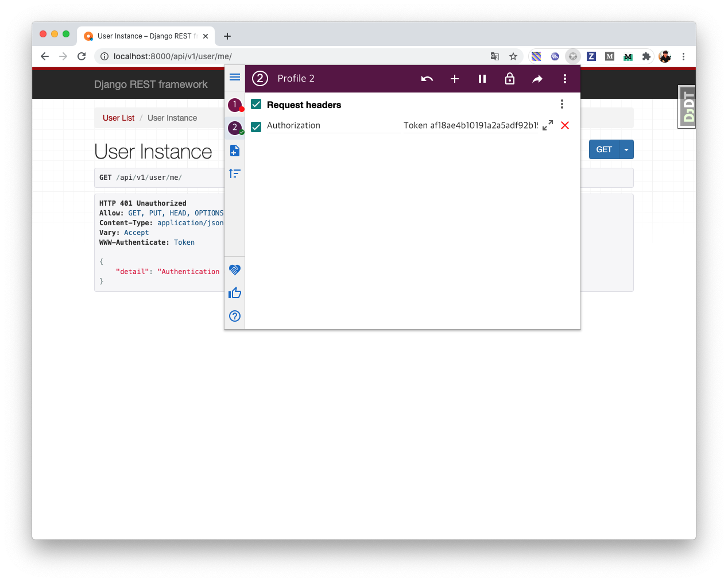
Task: Open the Django Debug Toolbar handle
Action: [x=687, y=107]
